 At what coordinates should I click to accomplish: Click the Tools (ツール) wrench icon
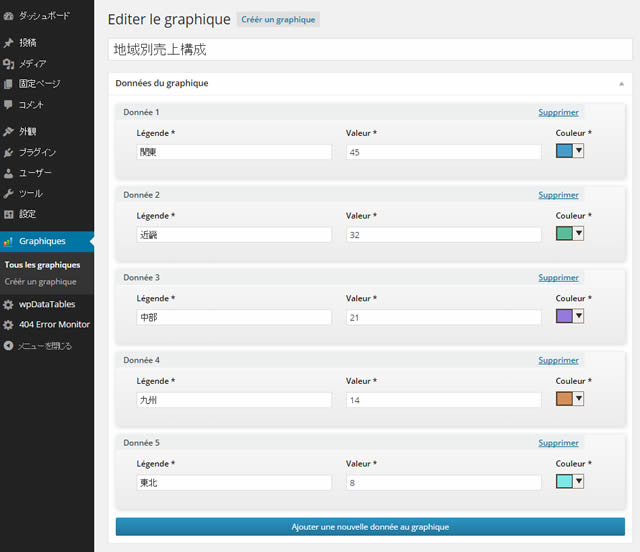click(8, 194)
